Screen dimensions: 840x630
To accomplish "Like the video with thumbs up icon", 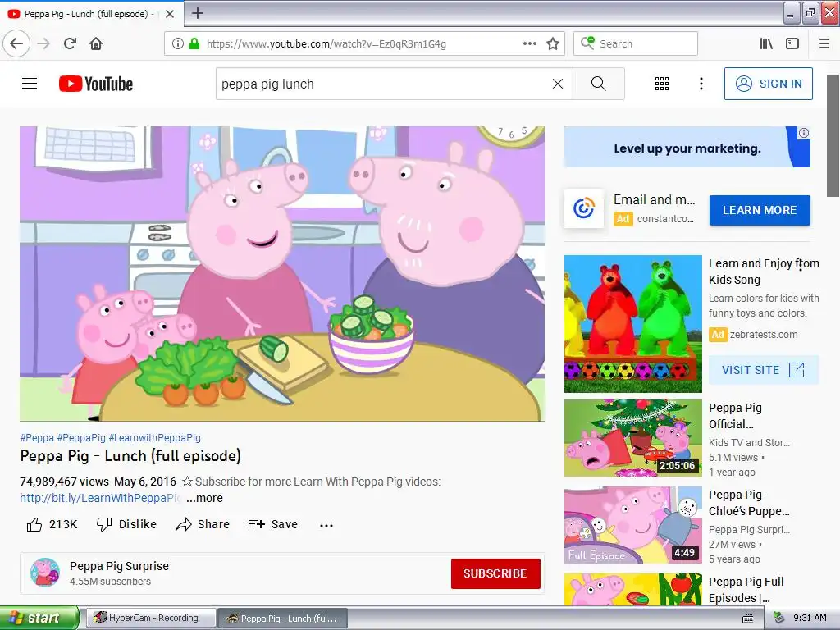I will click(x=34, y=524).
